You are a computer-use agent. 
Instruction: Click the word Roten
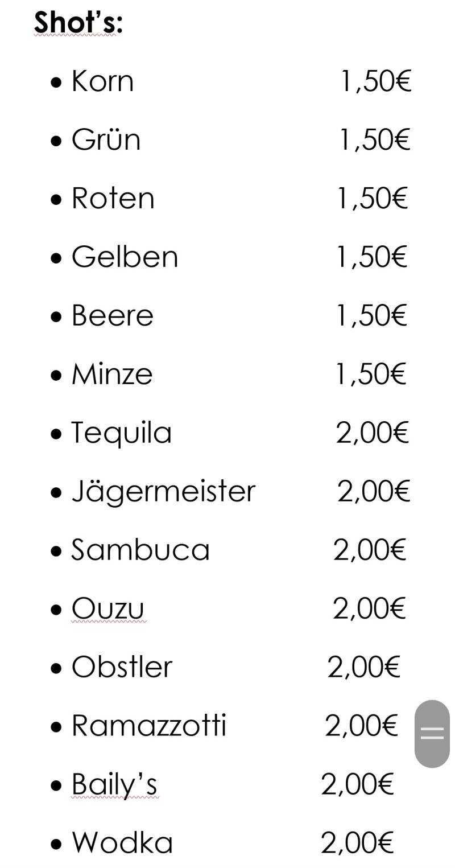[113, 199]
